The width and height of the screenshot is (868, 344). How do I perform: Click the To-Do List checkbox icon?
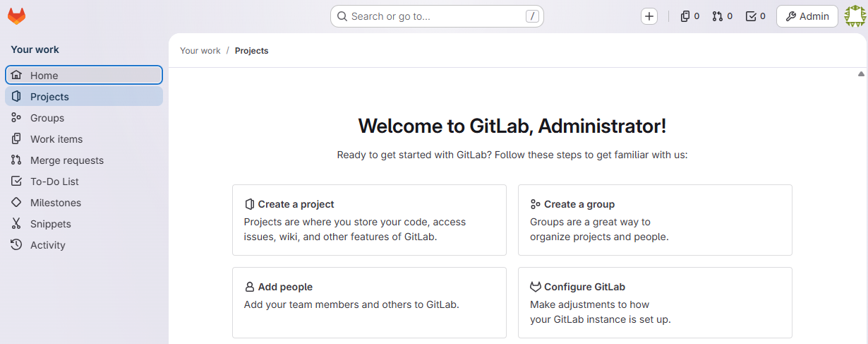(x=16, y=182)
